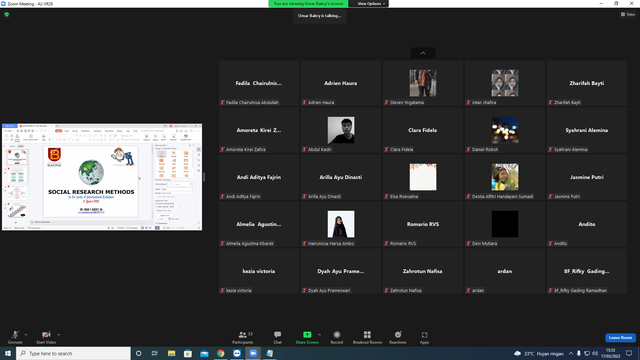Click the View layout button
The image size is (640, 360).
tap(628, 14)
